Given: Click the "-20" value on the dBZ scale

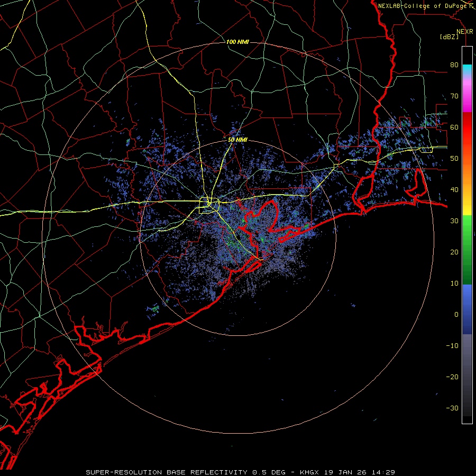Looking at the screenshot, I should point(452,377).
